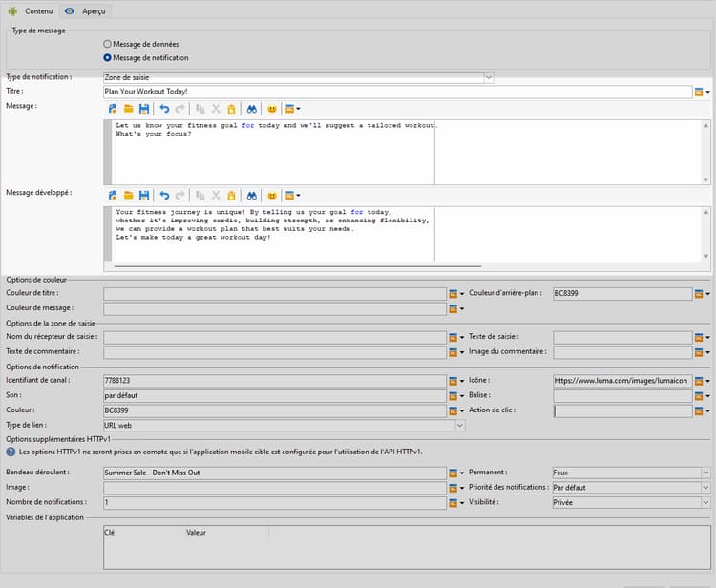
Task: Open the emoji picker in the Message toolbar
Action: point(272,110)
